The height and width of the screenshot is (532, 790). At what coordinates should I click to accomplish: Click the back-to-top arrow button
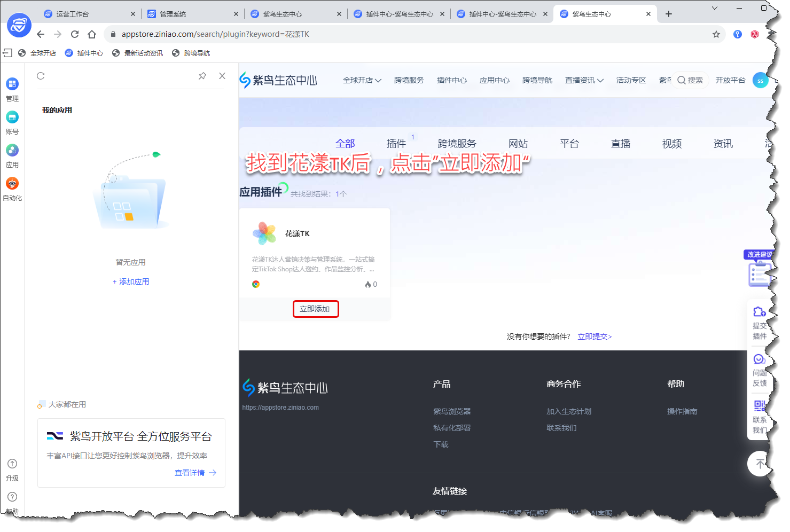pyautogui.click(x=760, y=464)
